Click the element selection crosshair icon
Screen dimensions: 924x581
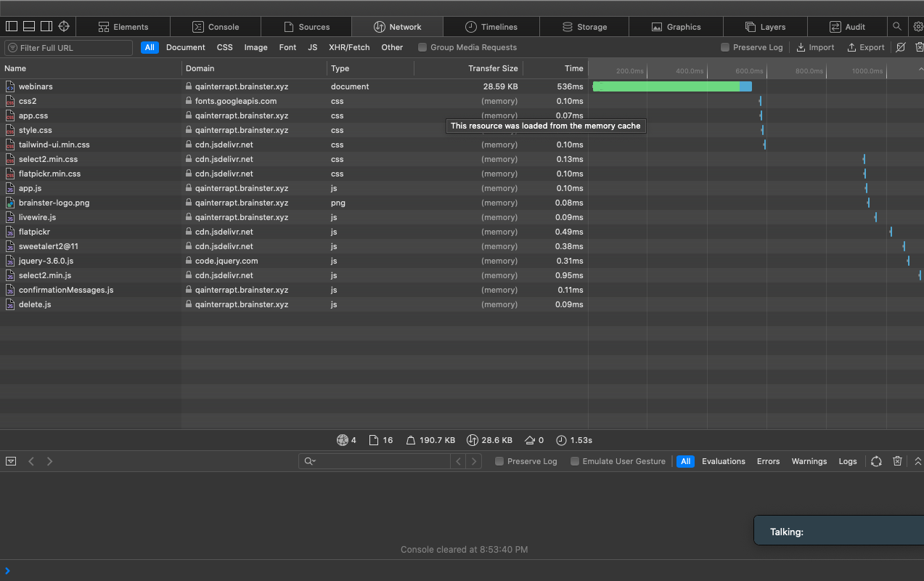pos(64,26)
